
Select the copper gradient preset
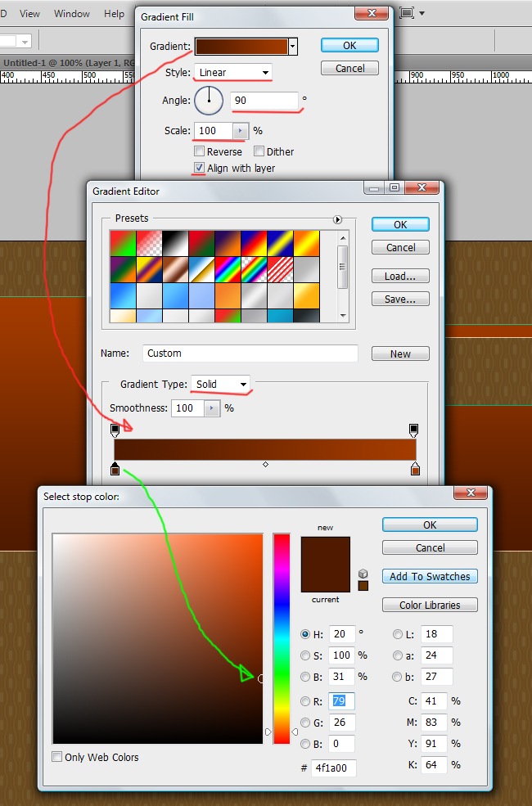[175, 269]
